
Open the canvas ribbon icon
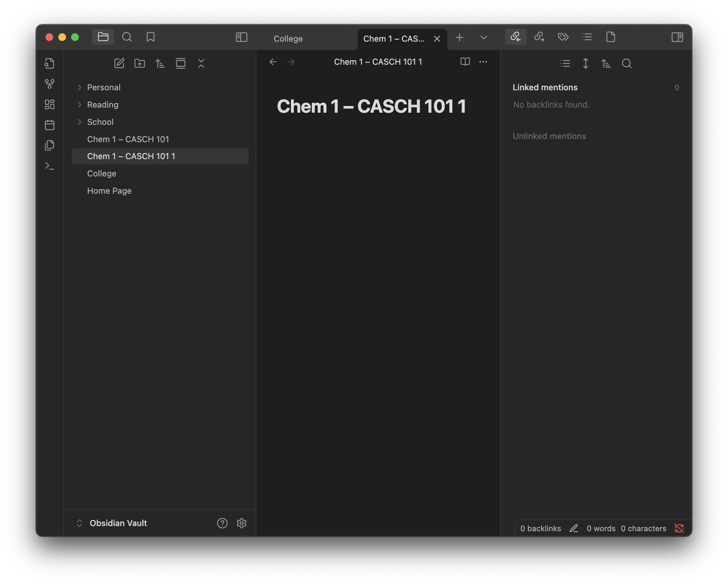click(50, 104)
